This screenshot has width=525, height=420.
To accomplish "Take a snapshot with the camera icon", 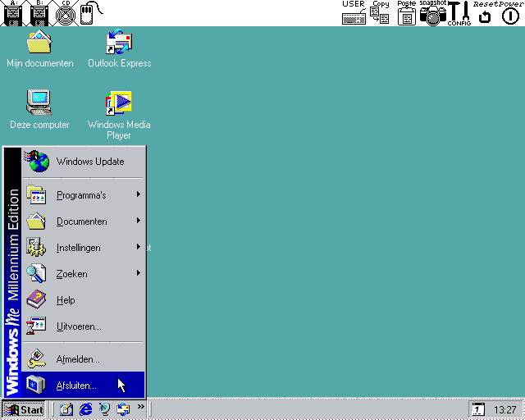I will tap(433, 13).
